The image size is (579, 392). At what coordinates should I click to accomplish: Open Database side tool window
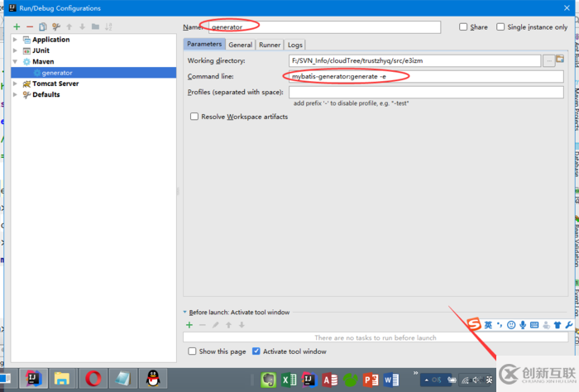[x=577, y=165]
